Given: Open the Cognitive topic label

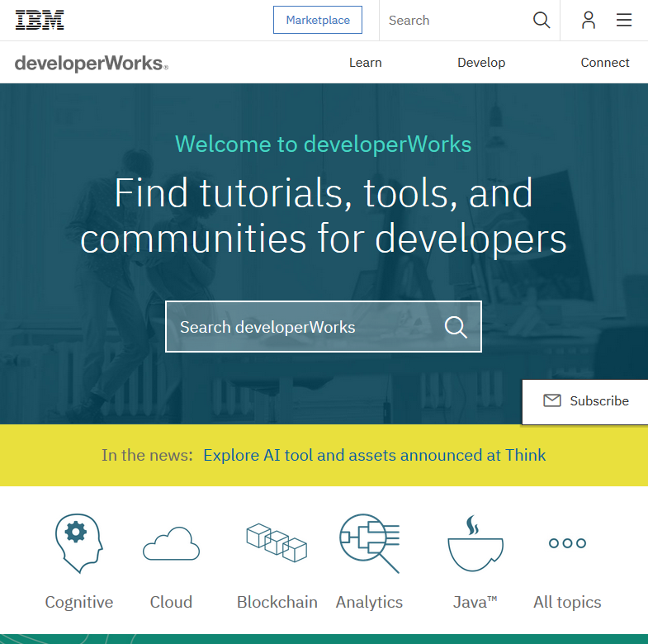Looking at the screenshot, I should pyautogui.click(x=79, y=602).
